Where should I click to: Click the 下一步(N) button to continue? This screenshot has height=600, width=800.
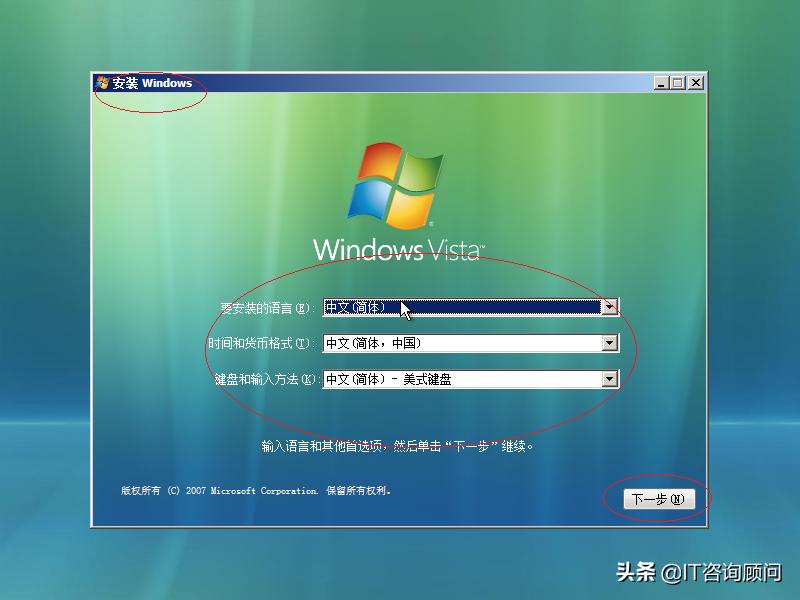tap(660, 499)
